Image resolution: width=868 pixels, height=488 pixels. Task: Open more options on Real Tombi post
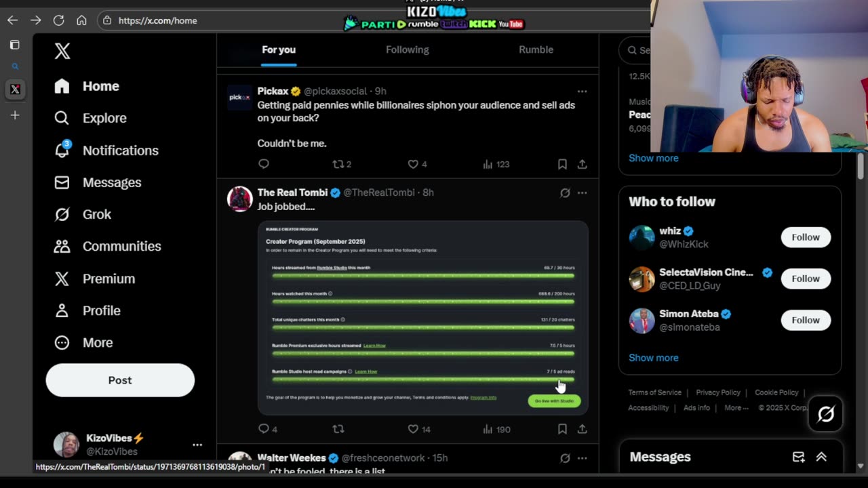coord(582,192)
